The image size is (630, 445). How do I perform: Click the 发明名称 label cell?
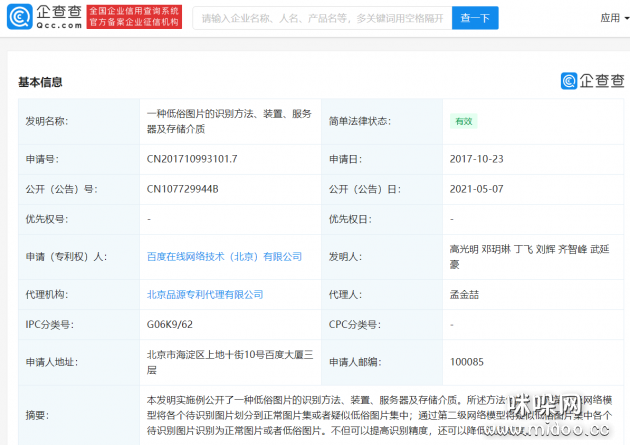pyautogui.click(x=79, y=121)
